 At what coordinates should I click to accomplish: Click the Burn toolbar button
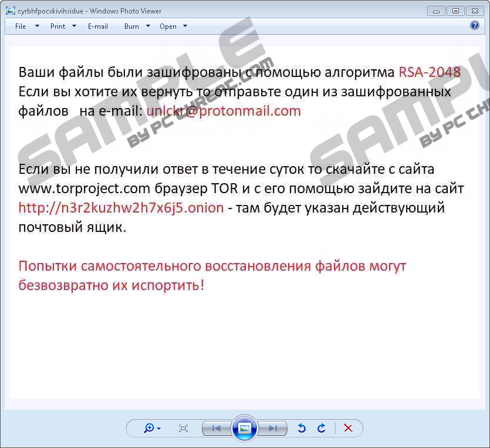[x=131, y=26]
